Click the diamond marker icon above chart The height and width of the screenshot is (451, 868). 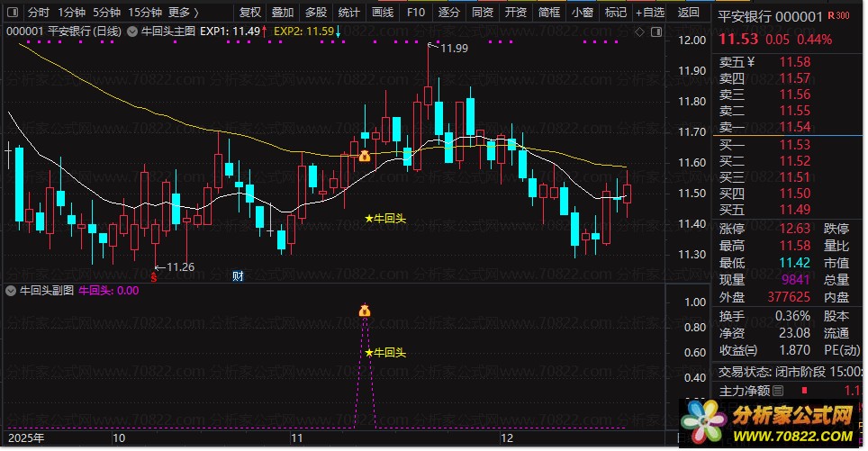click(639, 32)
